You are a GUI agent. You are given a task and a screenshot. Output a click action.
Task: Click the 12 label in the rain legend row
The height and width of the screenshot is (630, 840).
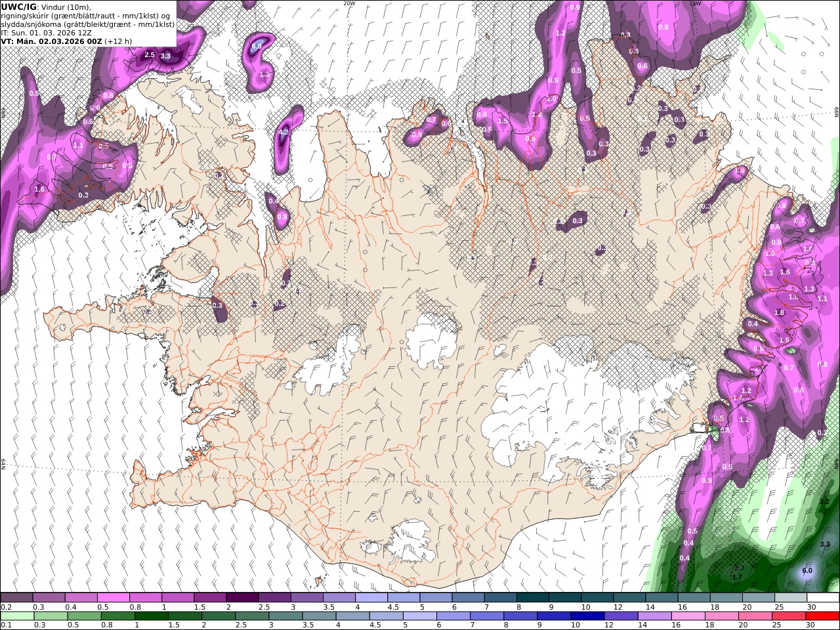pos(608,625)
